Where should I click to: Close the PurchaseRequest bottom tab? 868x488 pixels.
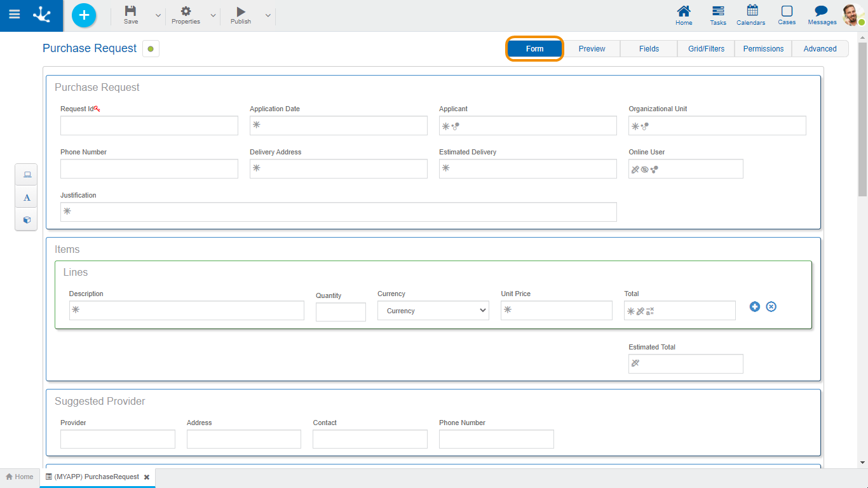147,477
